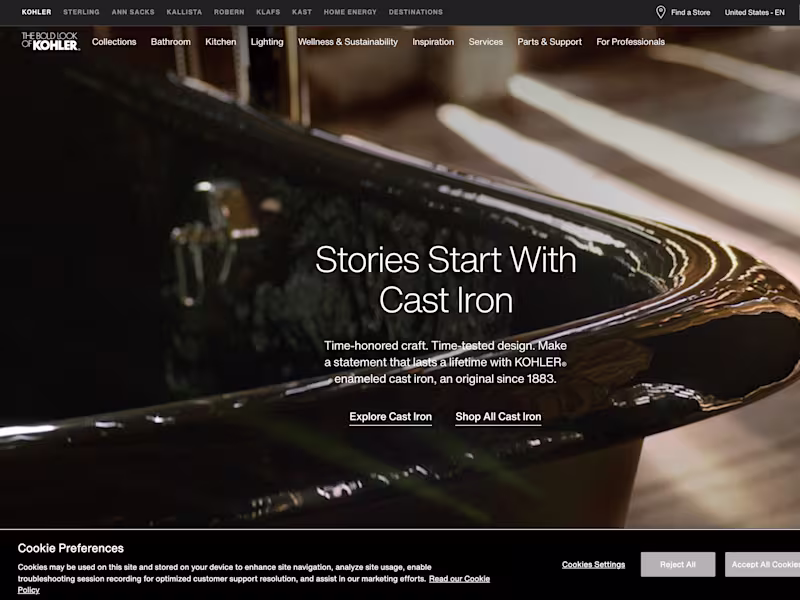
Task: Follow the Shop All Cast Iron link
Action: [x=498, y=417]
